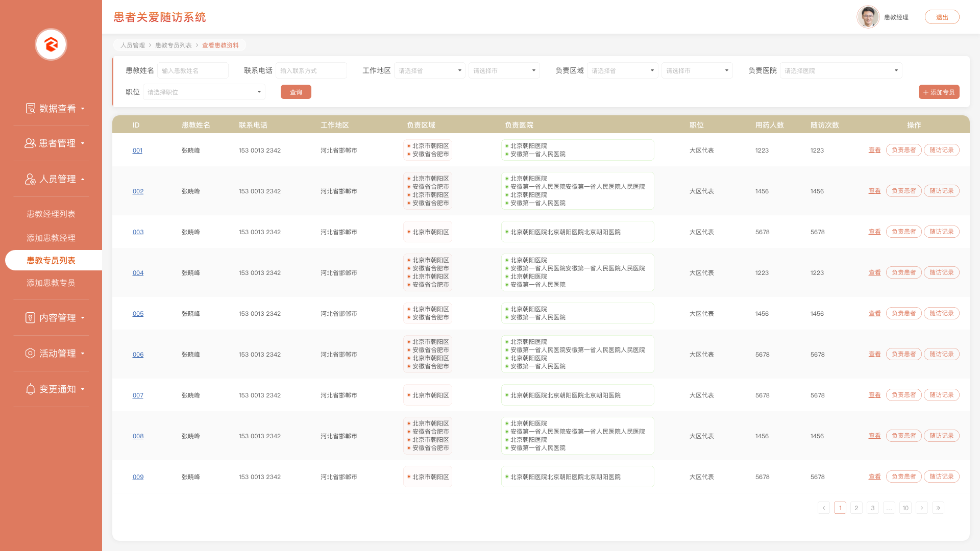
Task: Expand the 变更通知 menu arrow
Action: point(83,389)
